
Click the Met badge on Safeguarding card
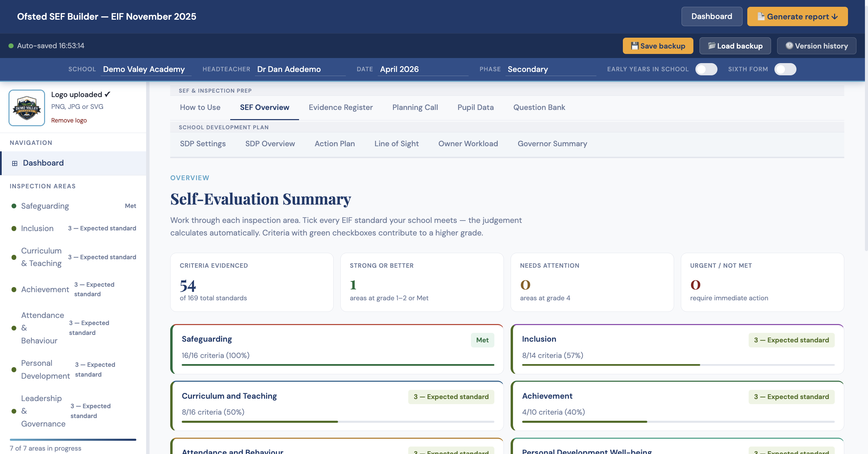482,340
